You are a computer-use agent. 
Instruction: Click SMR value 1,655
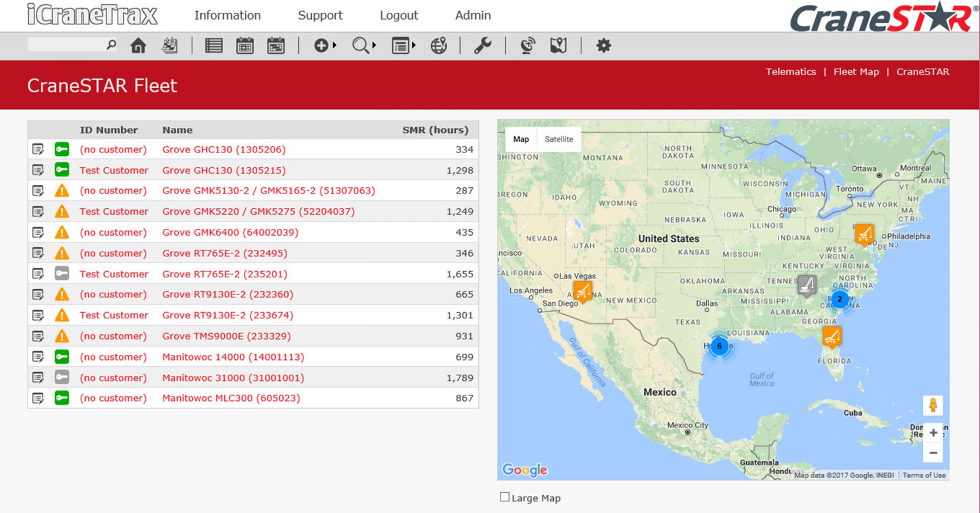point(460,274)
